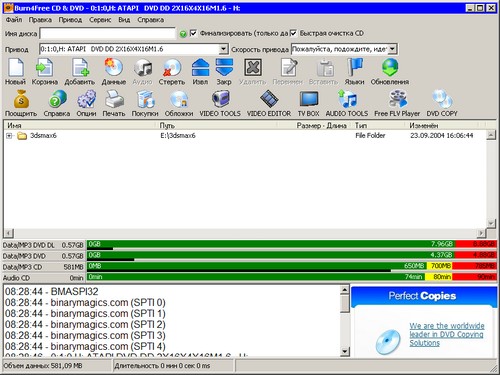Click the date 23.09.2004 16:06:44

(x=442, y=136)
